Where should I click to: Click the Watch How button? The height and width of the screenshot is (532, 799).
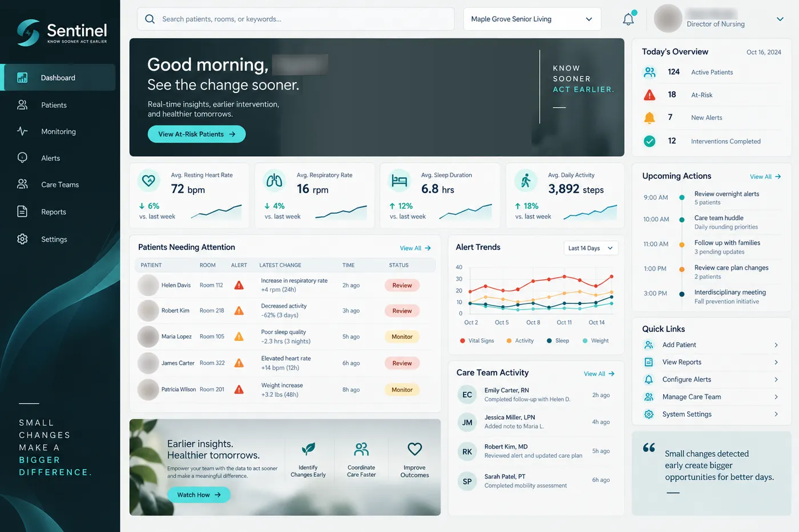[199, 495]
